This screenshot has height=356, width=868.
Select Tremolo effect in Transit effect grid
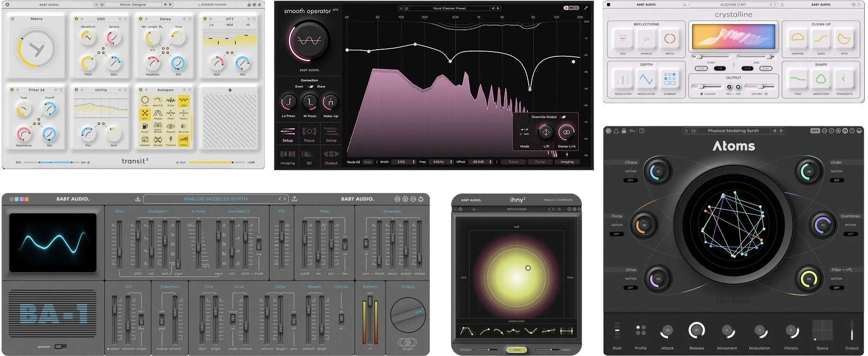[171, 140]
